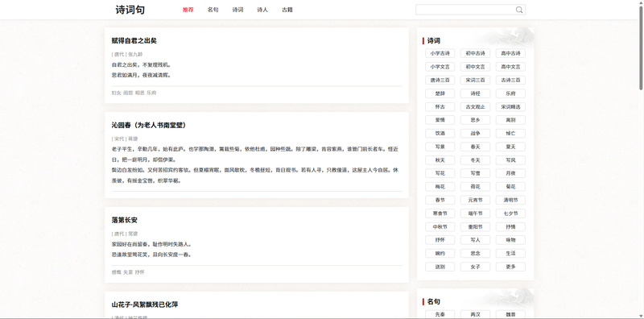This screenshot has height=319, width=644.
Task: Select the 高中文言 category button
Action: click(x=510, y=67)
